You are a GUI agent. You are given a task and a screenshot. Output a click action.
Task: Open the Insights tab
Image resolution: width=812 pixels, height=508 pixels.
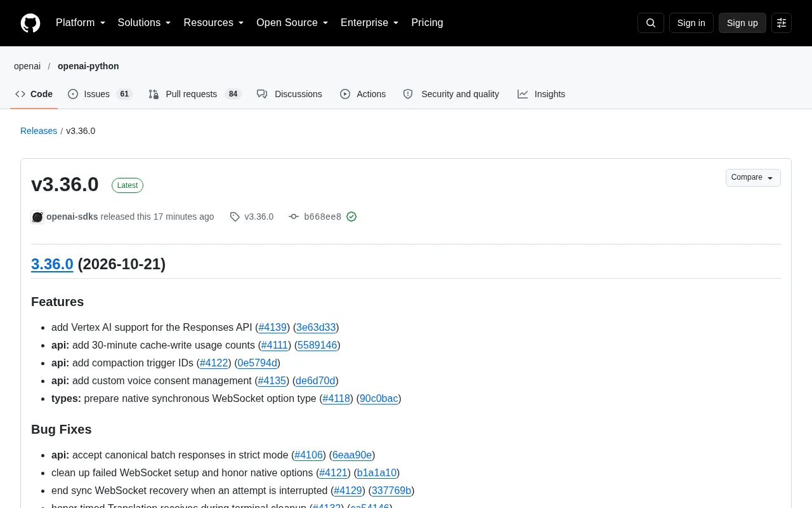click(541, 94)
